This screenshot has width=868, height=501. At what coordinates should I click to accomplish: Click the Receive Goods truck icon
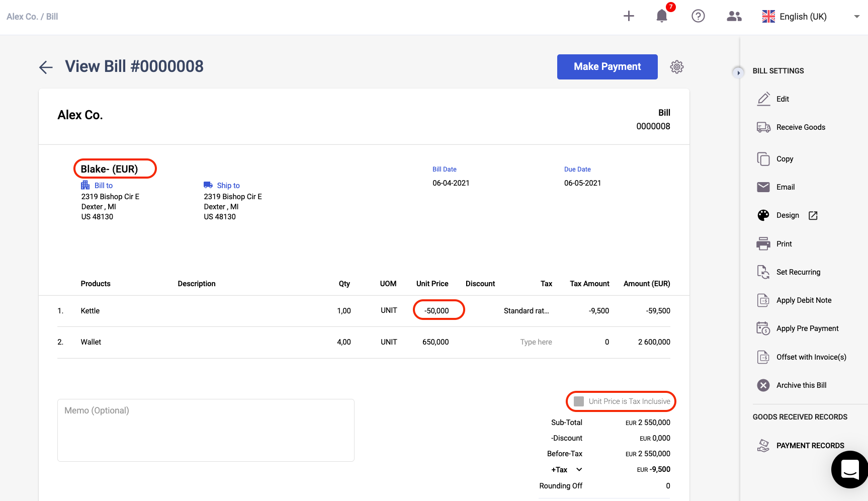coord(763,127)
